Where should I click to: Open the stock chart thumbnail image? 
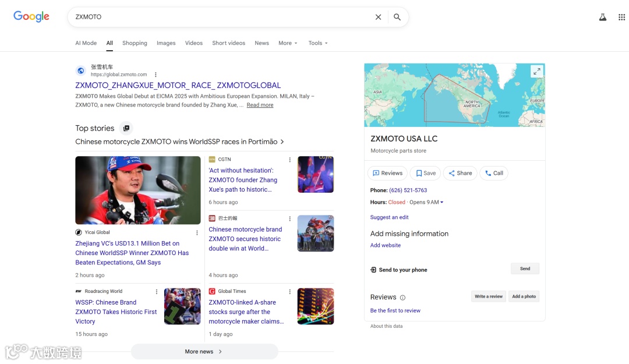(316, 306)
